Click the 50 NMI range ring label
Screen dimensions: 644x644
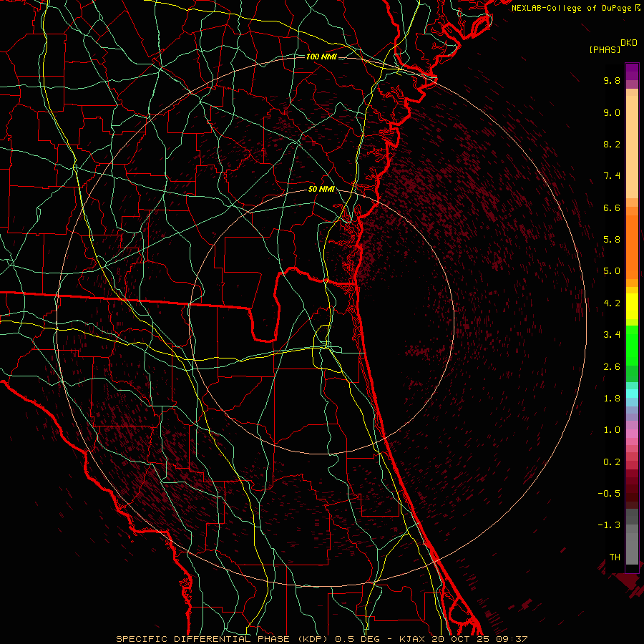(x=321, y=189)
